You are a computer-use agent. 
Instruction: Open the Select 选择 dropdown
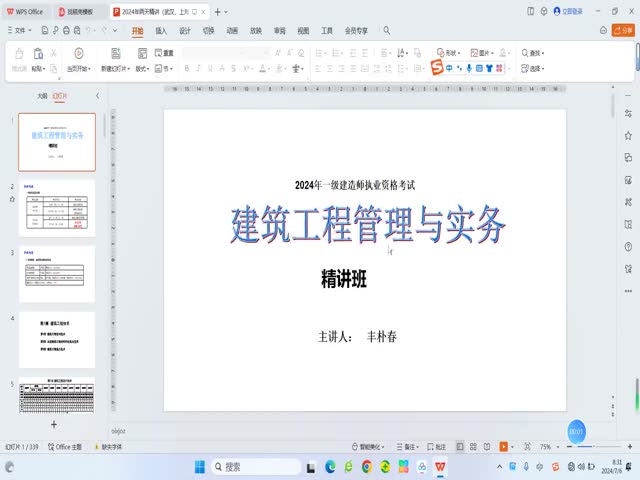[533, 69]
